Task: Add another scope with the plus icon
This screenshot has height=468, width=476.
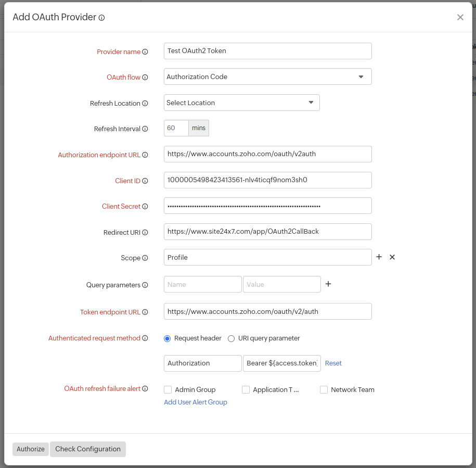Action: [x=379, y=257]
